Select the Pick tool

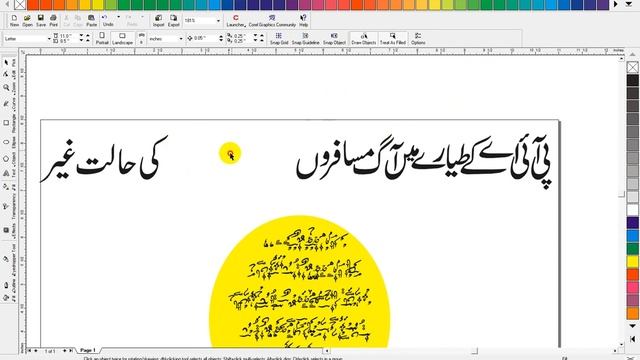[6, 62]
